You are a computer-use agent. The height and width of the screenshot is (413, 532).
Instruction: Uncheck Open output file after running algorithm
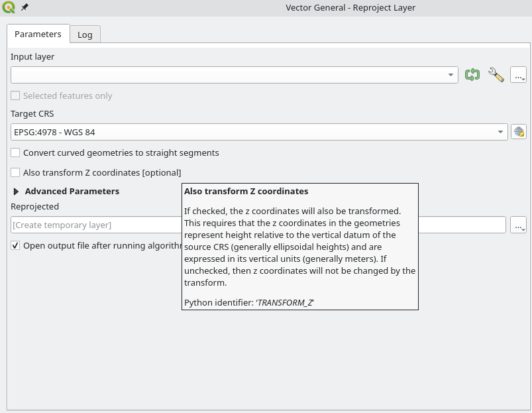[15, 245]
